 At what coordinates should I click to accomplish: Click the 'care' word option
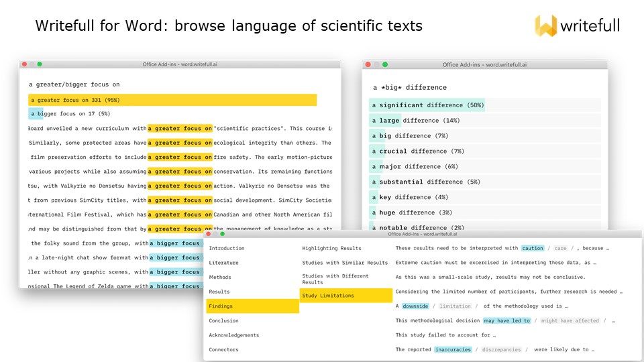560,248
